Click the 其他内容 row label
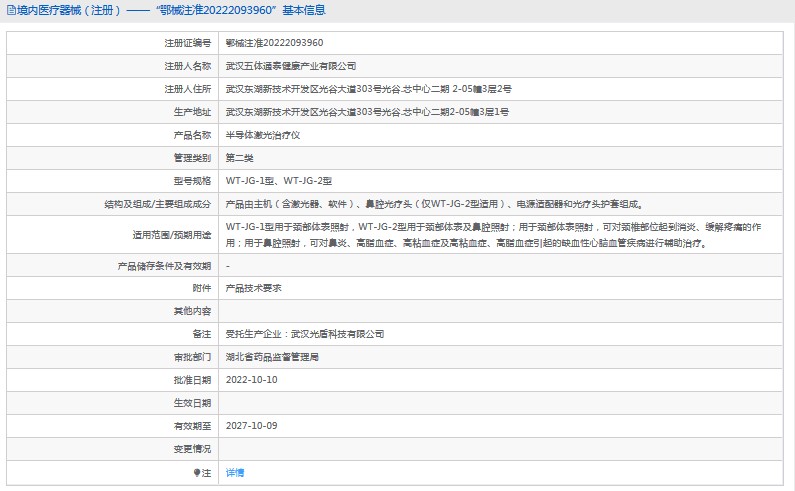This screenshot has height=491, width=795. 192,311
